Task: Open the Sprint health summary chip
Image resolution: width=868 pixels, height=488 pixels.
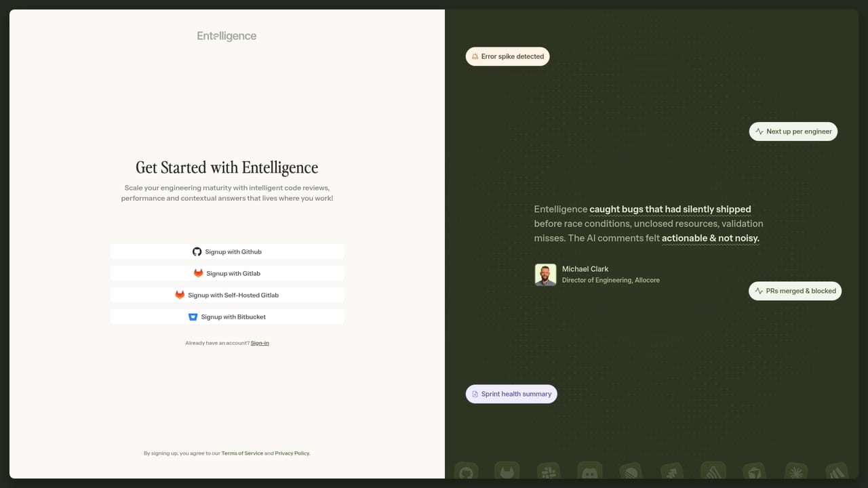Action: tap(511, 394)
